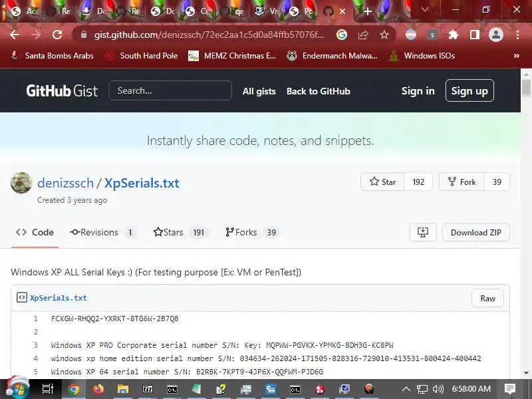This screenshot has height=399, width=532.
Task: Share this page via the share icon
Action: pyautogui.click(x=363, y=35)
